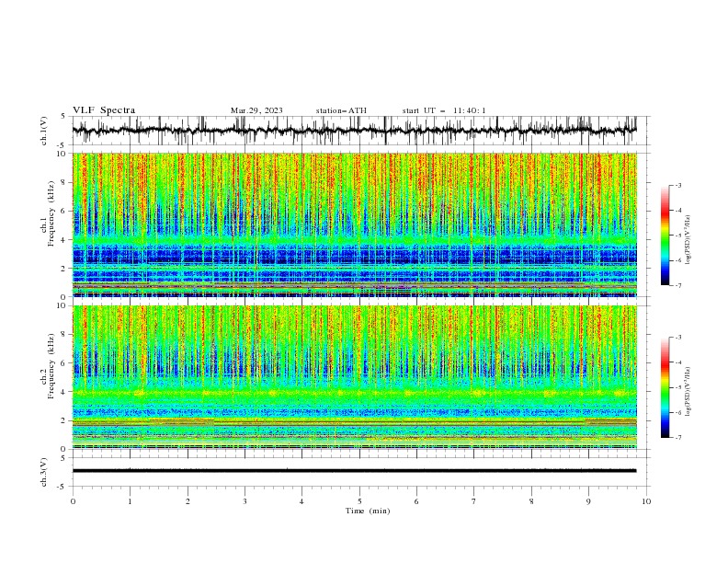Click time axis tick label "3"
Viewport: 728px width, 563px height.
245,501
